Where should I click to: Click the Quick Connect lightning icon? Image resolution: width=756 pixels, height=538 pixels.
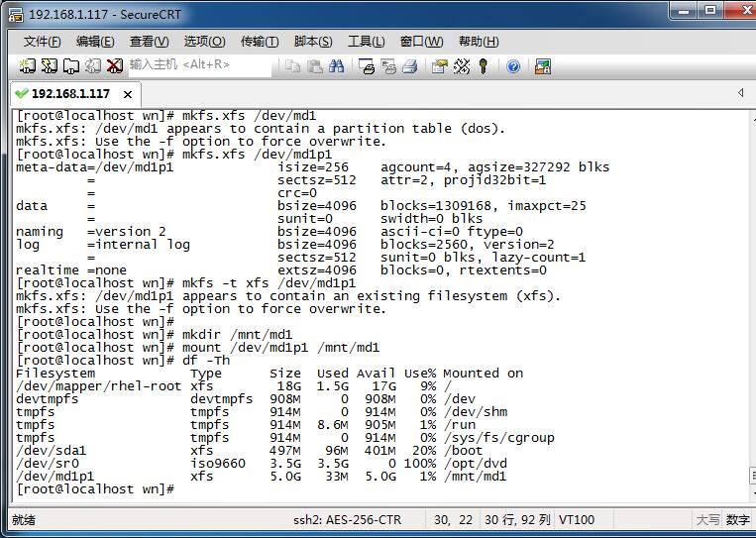point(50,66)
